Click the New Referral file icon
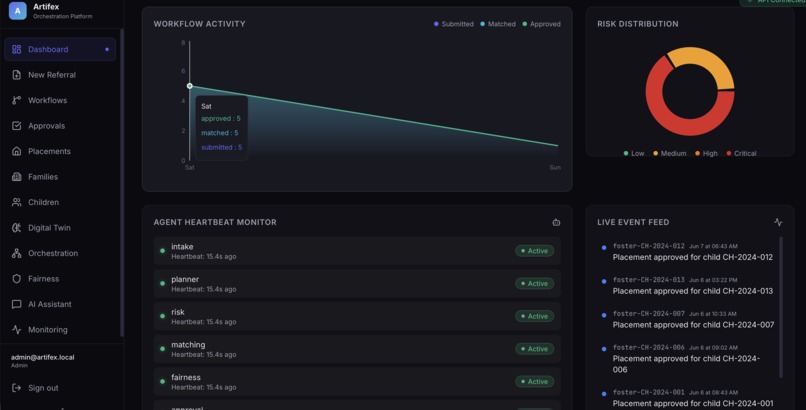Image resolution: width=806 pixels, height=410 pixels. tap(16, 75)
